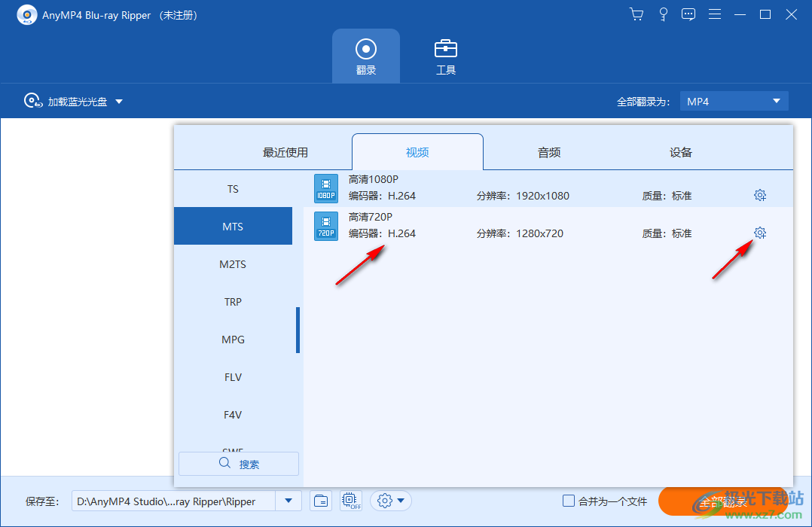Viewport: 812px width, 527px height.
Task: Expand the 加载蓝光光盘 dropdown arrow
Action: (119, 102)
